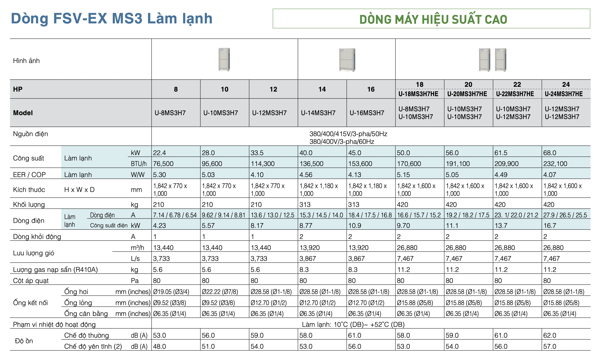Image resolution: width=596 pixels, height=364 pixels.
Task: Click header U-20MS3H7HE
Action: click(x=467, y=94)
